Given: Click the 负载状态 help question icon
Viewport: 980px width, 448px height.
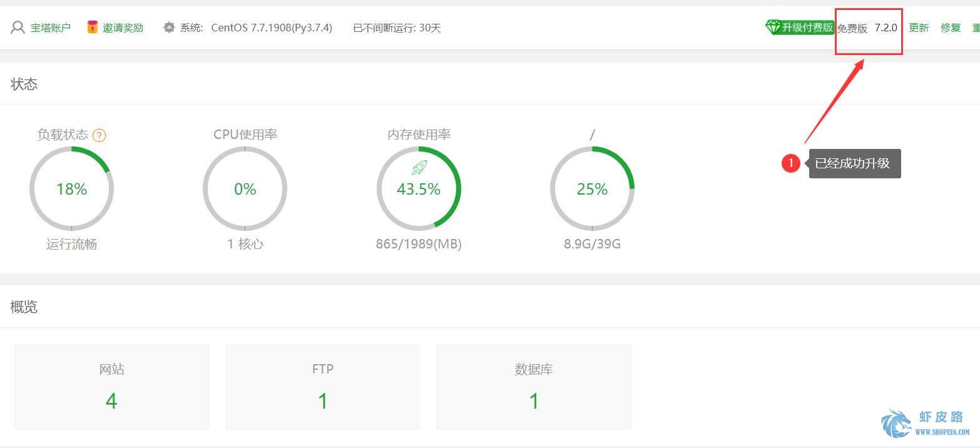Looking at the screenshot, I should point(99,135).
